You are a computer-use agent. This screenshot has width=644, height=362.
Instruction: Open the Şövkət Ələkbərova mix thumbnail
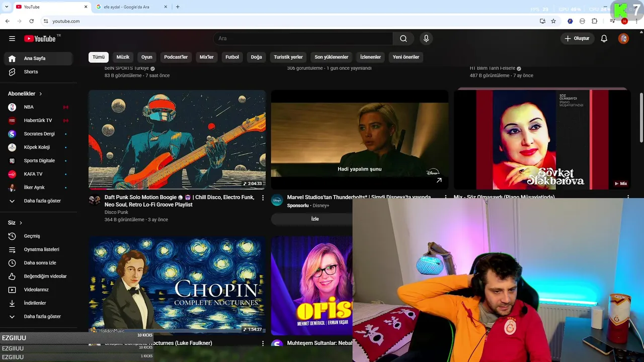(542, 140)
